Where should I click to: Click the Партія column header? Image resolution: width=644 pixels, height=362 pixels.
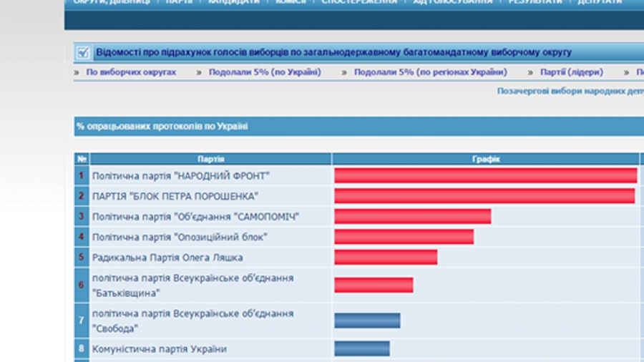click(x=210, y=159)
